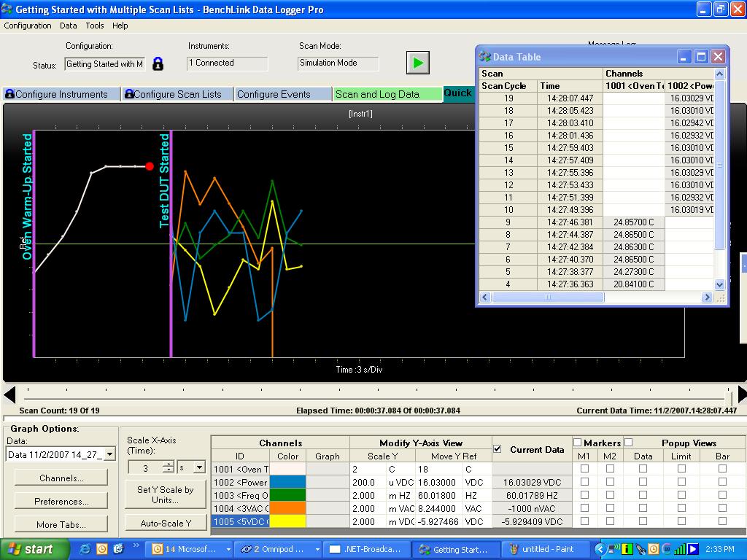Click Data Table horizontal scroll right arrow
Image resolution: width=747 pixels, height=560 pixels.
coord(706,297)
